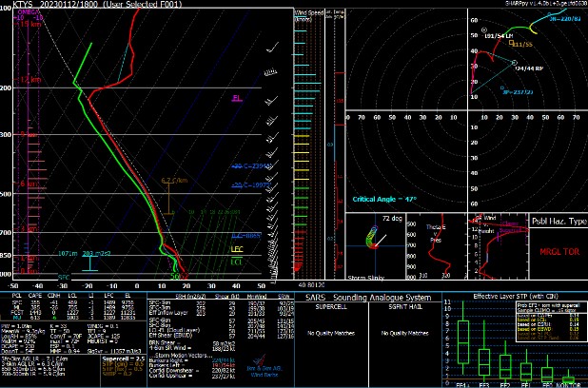
Task: Click No Quality Matches under SUPERCELL
Action: (x=331, y=333)
